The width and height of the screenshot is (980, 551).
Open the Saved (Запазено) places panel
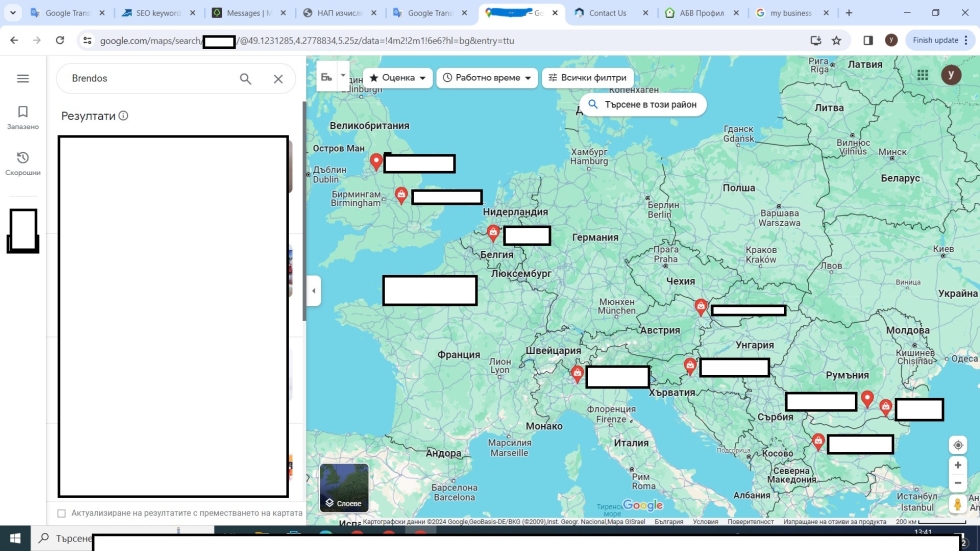23,117
